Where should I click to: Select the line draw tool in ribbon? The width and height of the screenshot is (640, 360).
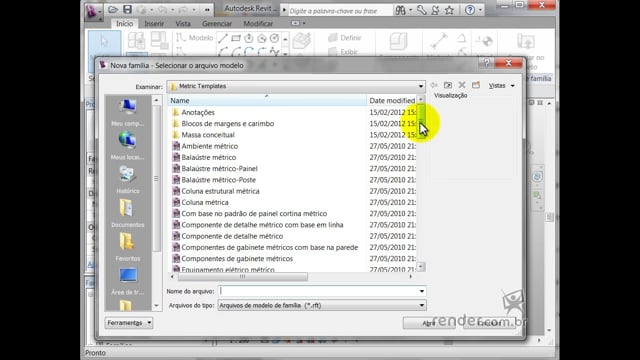click(223, 39)
